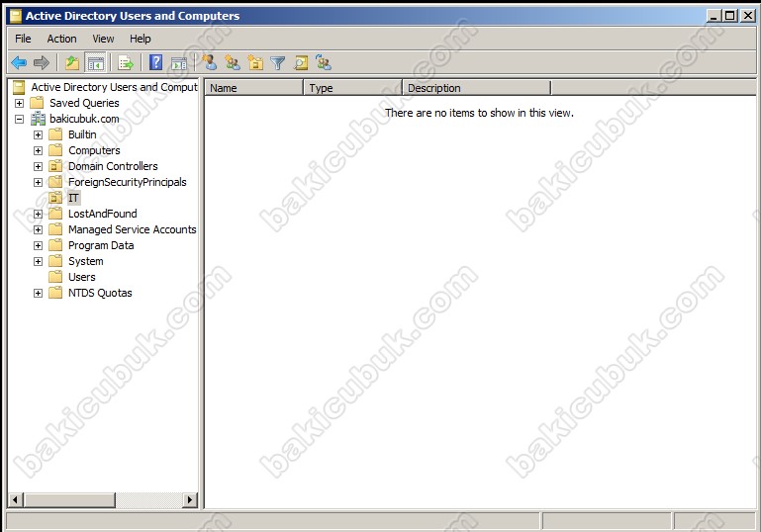Select the Builtin tree item
This screenshot has width=761, height=532.
point(82,134)
